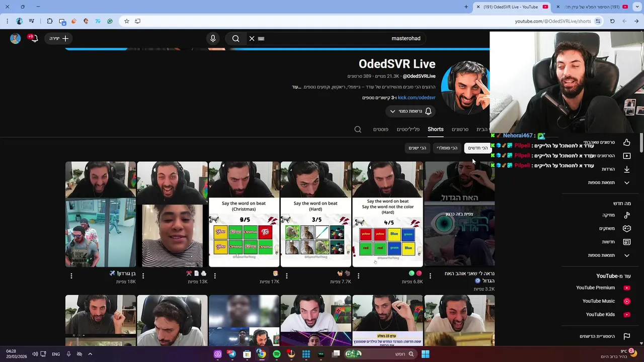
Task: Switch to the Shorts channel tab
Action: 436,129
